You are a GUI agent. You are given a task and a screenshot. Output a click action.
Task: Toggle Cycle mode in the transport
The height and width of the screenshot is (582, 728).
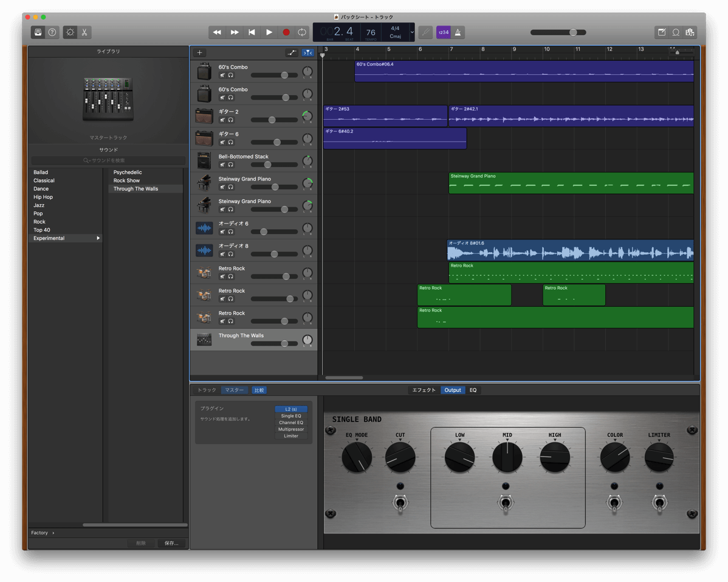302,32
